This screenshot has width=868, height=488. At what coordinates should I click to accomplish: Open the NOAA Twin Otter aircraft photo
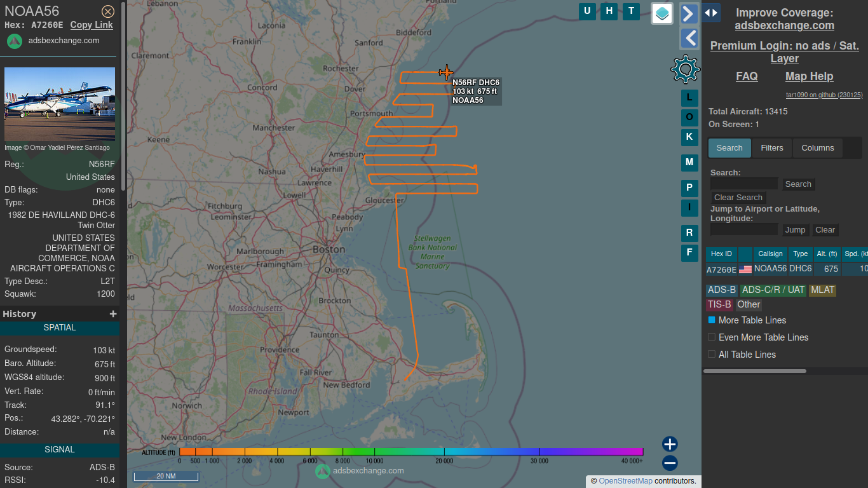pos(60,104)
